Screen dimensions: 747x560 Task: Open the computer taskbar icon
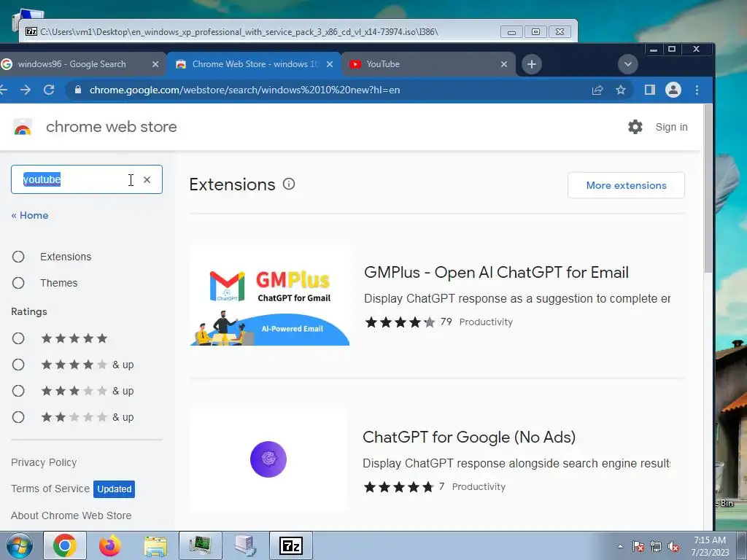pos(246,545)
